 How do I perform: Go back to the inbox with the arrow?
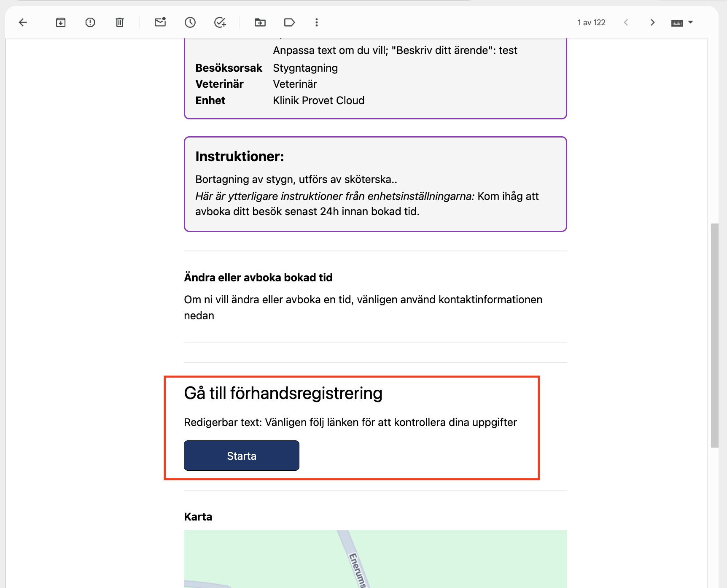point(23,22)
